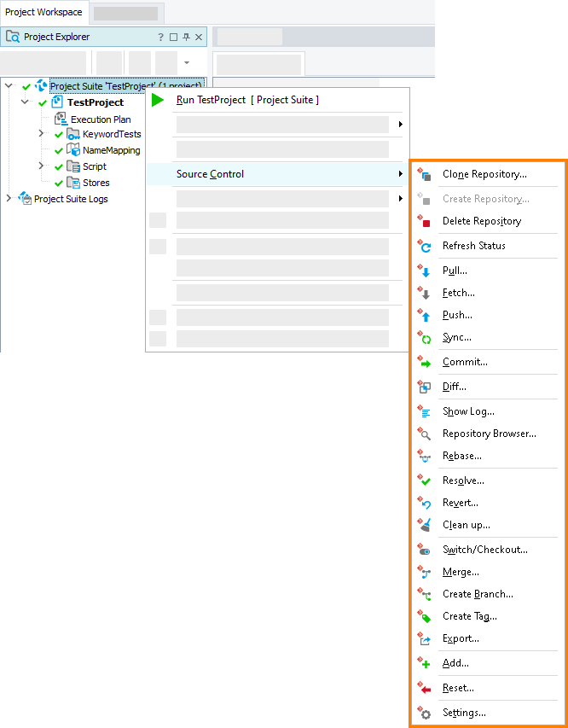The height and width of the screenshot is (728, 568).
Task: Click the Clone Repository icon
Action: pyautogui.click(x=424, y=175)
